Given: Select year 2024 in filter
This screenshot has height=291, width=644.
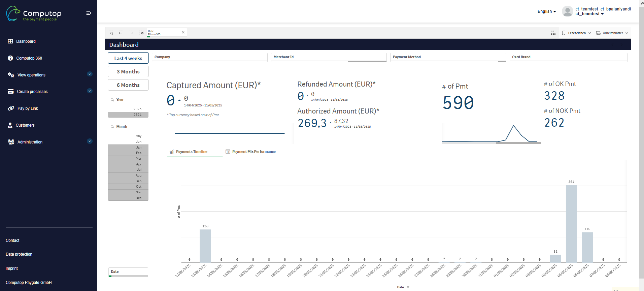Looking at the screenshot, I should pyautogui.click(x=128, y=115).
